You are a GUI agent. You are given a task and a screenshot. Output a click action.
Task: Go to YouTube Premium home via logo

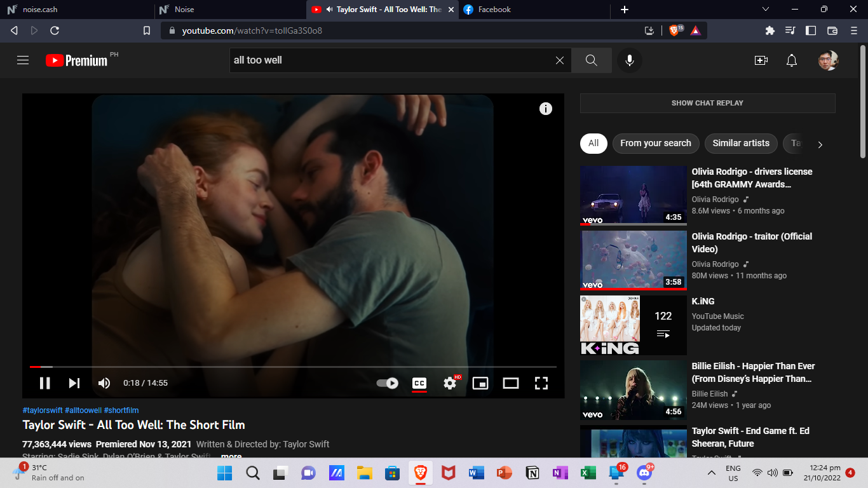78,60
